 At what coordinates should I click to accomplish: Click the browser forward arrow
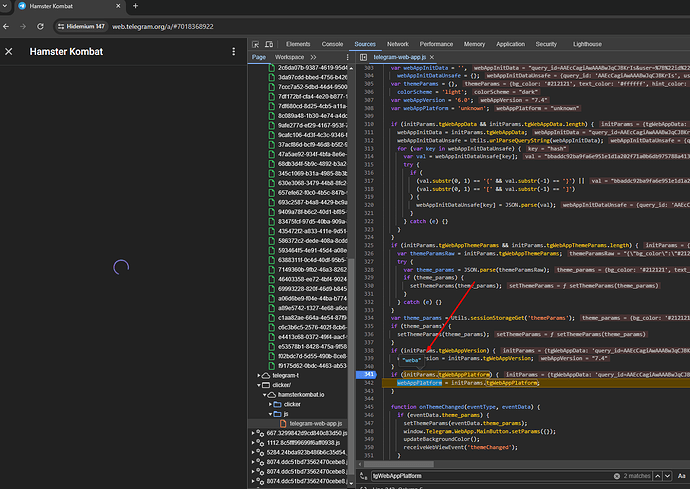click(23, 26)
